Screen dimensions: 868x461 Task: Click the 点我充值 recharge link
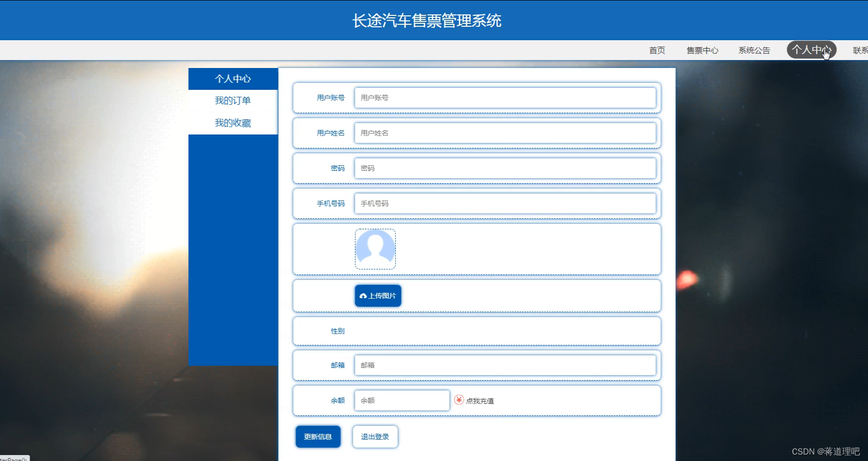tap(480, 400)
